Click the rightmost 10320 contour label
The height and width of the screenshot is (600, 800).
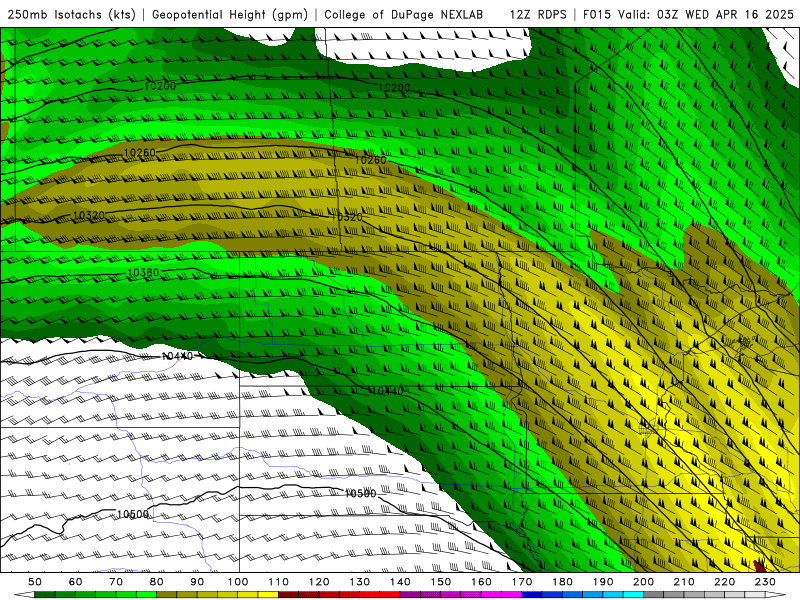pyautogui.click(x=346, y=216)
